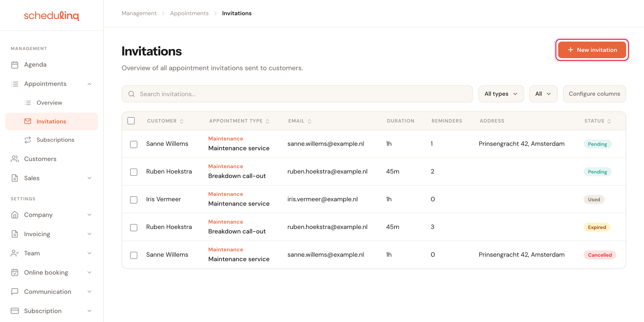Sort by Customer column arrows

pos(182,121)
